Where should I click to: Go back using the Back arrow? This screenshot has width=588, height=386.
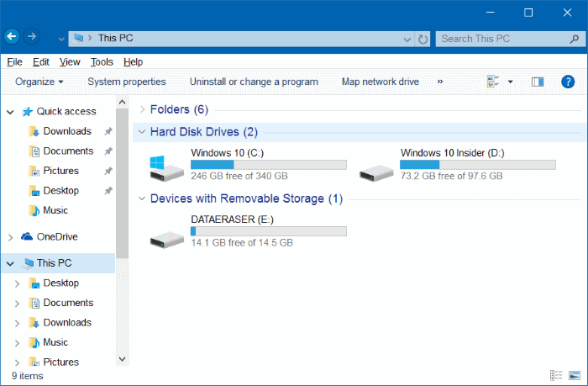click(x=12, y=36)
